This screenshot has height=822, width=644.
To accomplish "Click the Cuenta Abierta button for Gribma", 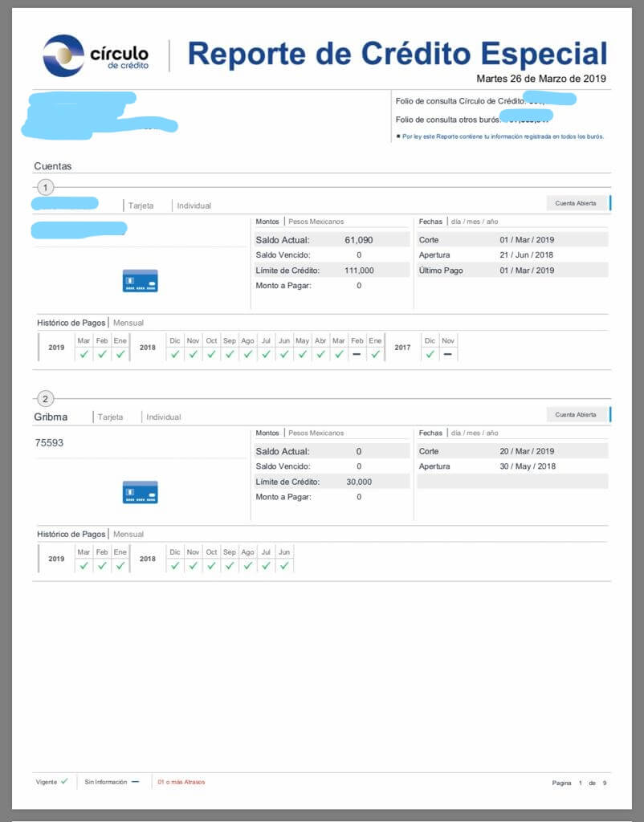I will coord(577,414).
